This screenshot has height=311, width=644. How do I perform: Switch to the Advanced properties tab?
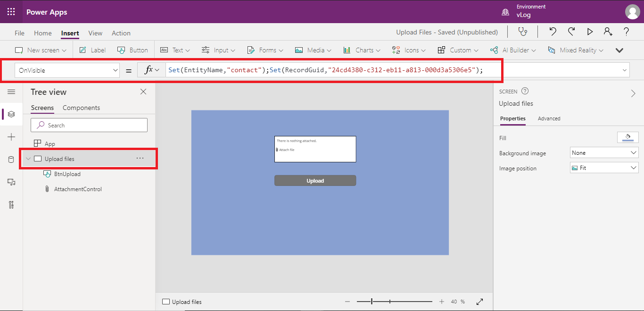[x=549, y=118]
